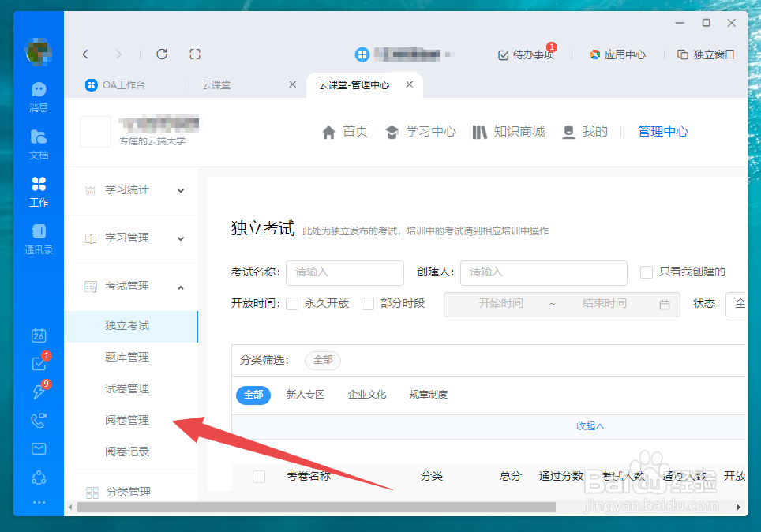Expand the 学习管理 menu section

[126, 238]
